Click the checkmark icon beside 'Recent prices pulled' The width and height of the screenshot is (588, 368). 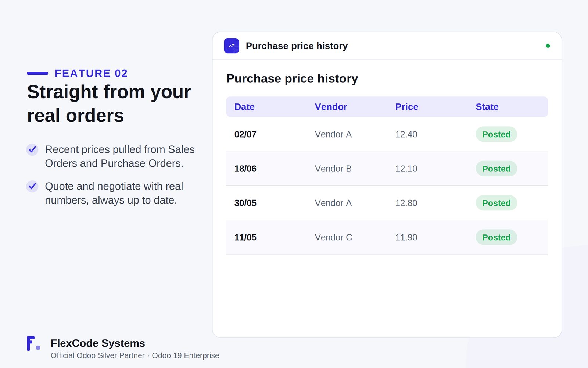[32, 149]
